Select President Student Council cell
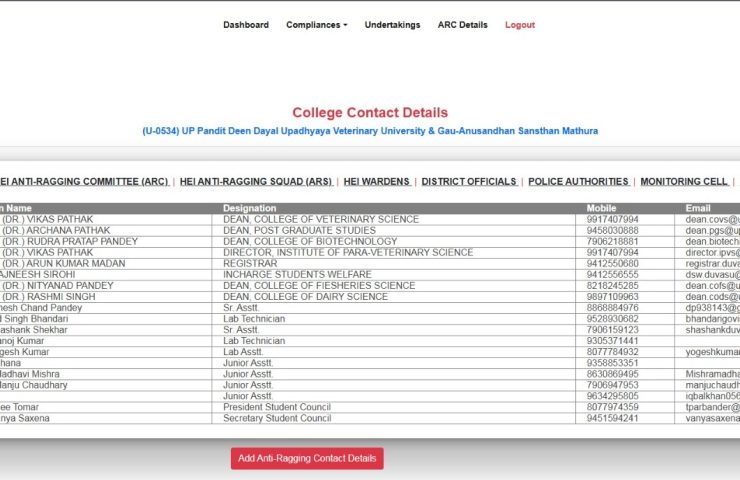740x480 pixels. [394, 407]
